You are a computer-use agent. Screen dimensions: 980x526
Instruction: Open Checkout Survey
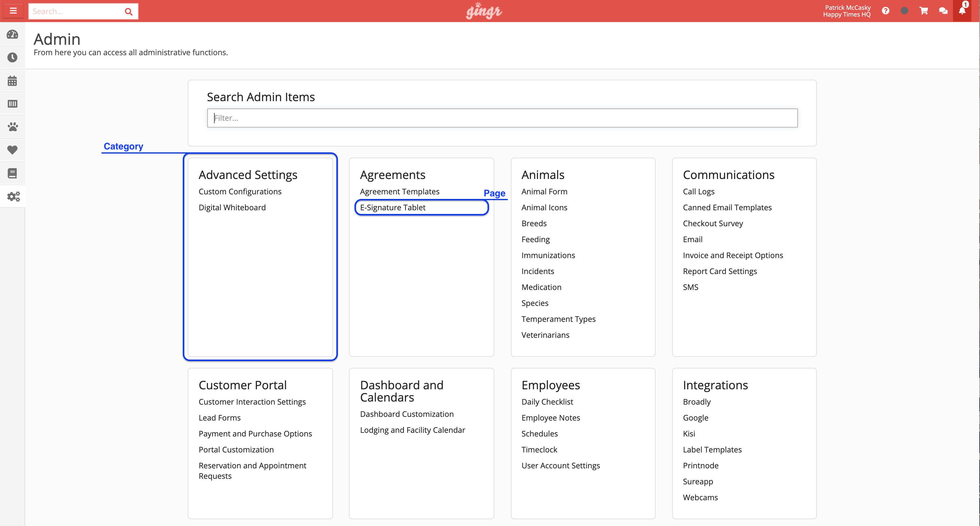pyautogui.click(x=713, y=224)
